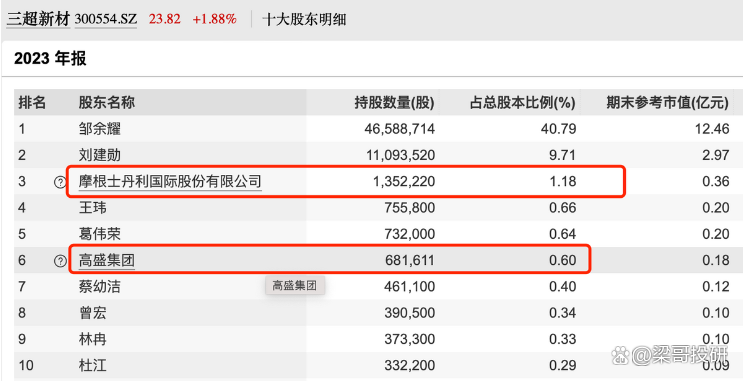743x381 pixels.
Task: Open the 300554.SZ stock code link
Action: pos(106,19)
